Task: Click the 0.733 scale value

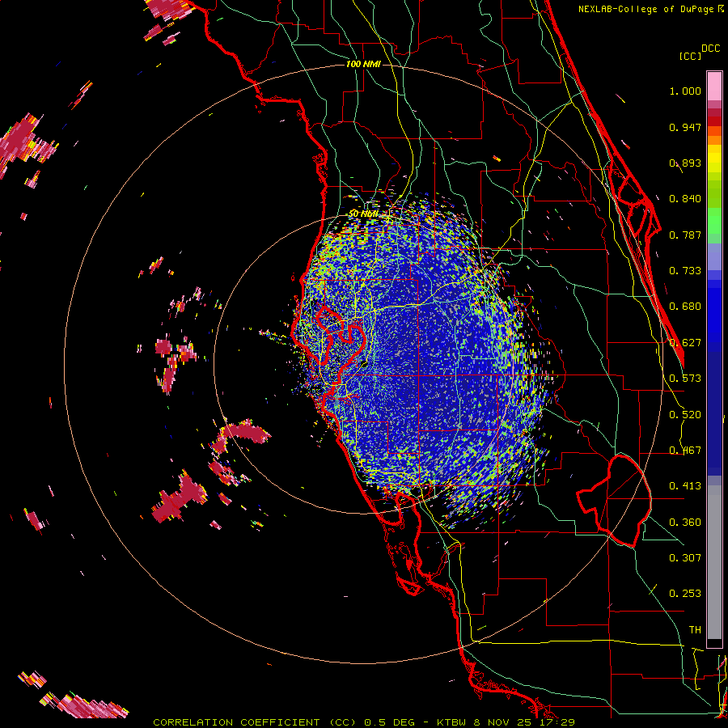Action: (685, 271)
